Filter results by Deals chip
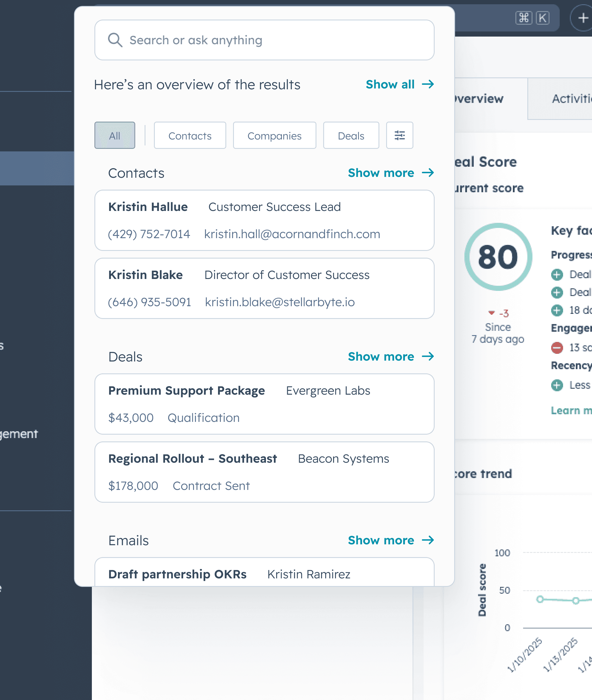Image resolution: width=592 pixels, height=700 pixels. pyautogui.click(x=351, y=135)
